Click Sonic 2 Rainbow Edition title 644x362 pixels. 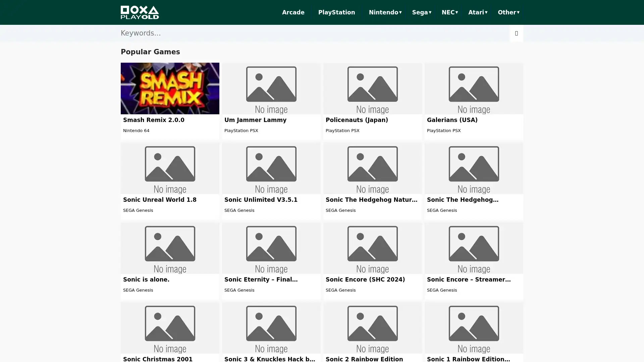click(x=364, y=359)
